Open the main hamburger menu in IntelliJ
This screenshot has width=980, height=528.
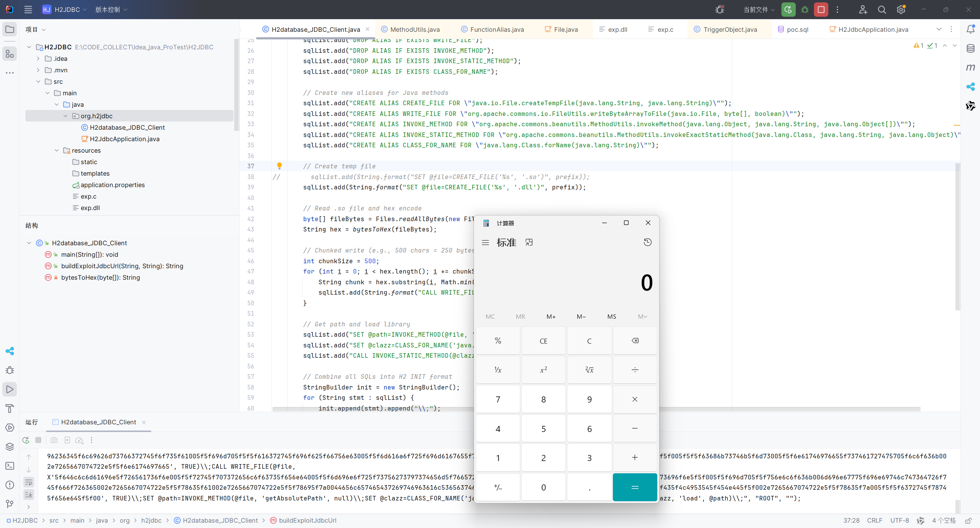[x=28, y=10]
